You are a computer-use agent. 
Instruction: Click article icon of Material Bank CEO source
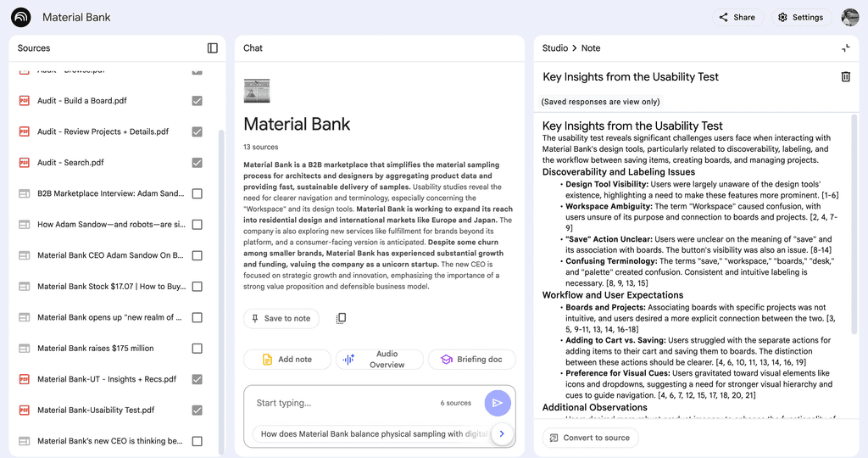pyautogui.click(x=25, y=256)
